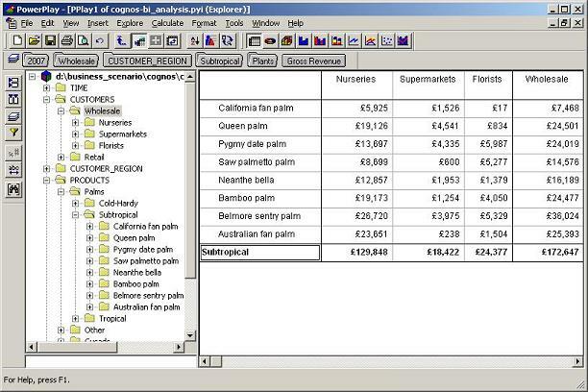The width and height of the screenshot is (588, 392).
Task: Select the 3D bar chart display icon
Action: coord(287,40)
